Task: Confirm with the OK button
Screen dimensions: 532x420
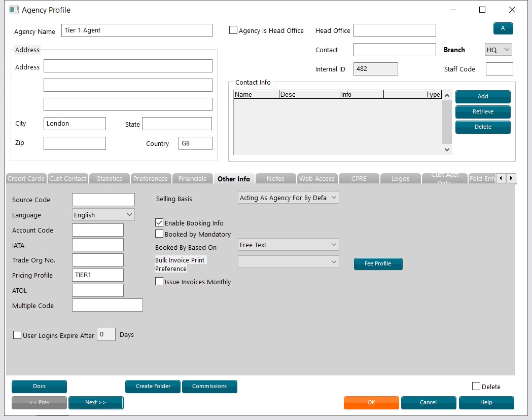Action: coord(371,402)
